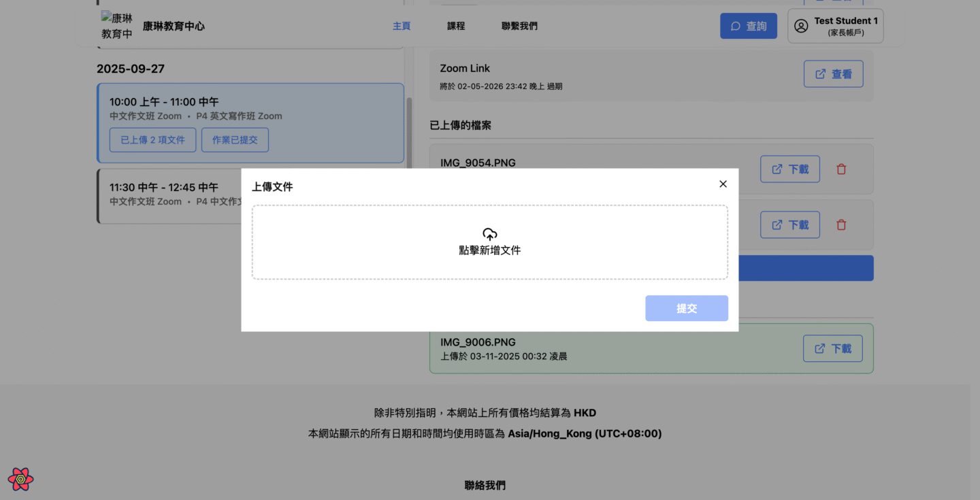This screenshot has width=980, height=500.
Task: Download IMG_9006.PNG file
Action: 832,348
